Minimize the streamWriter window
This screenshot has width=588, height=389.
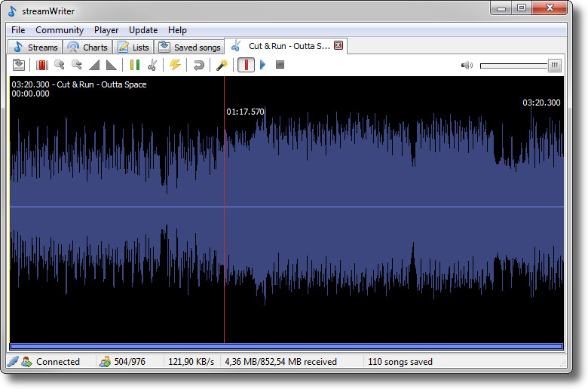501,8
